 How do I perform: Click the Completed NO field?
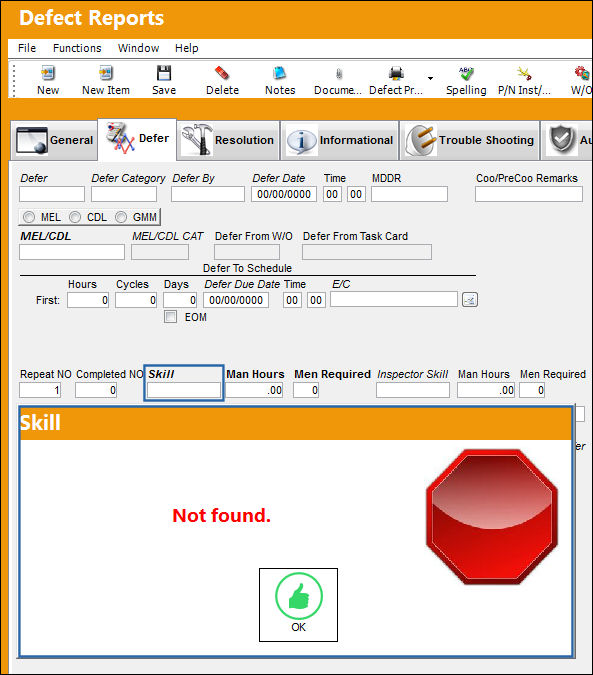(96, 390)
